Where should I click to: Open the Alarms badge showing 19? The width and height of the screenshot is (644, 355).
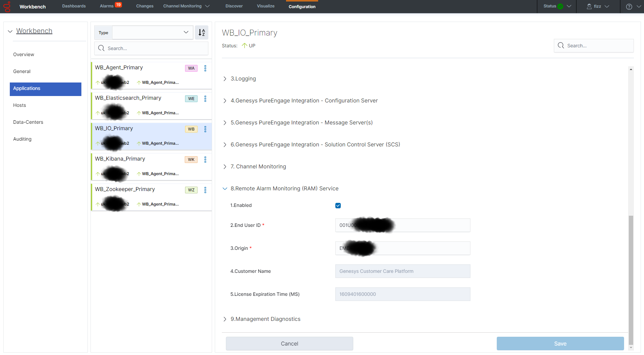(x=118, y=5)
